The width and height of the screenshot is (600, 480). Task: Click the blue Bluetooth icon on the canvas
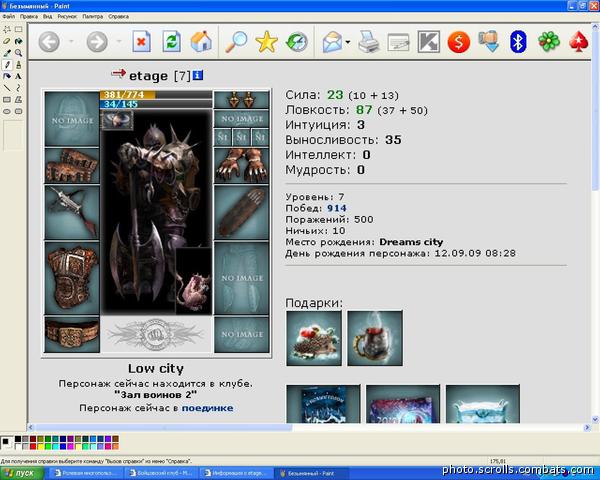(x=518, y=42)
